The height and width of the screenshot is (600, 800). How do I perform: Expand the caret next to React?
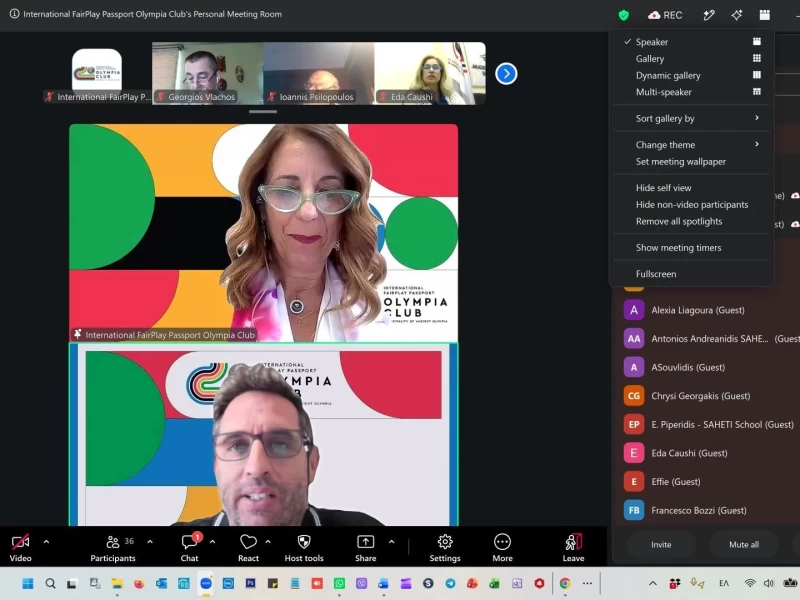point(268,542)
